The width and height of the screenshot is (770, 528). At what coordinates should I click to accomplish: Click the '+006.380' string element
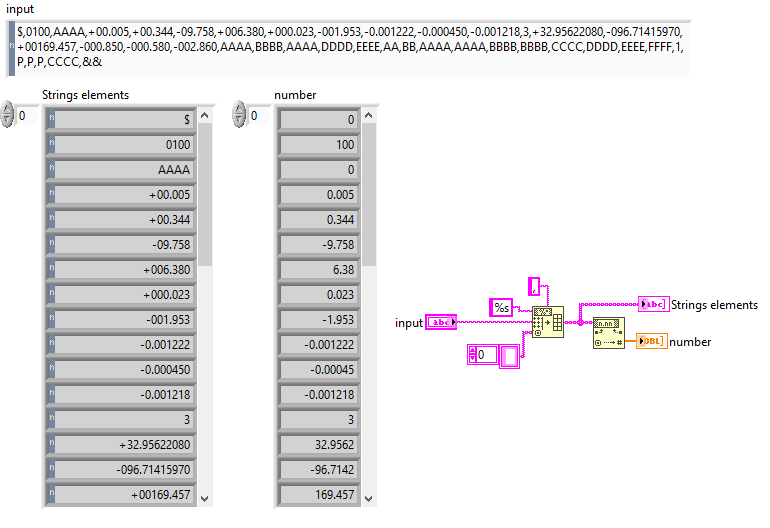[x=121, y=270]
